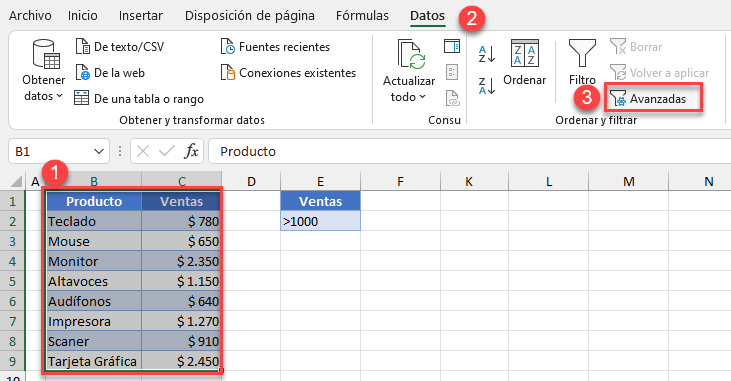Open the queries and connections pane icon
731x381 pixels.
pos(452,46)
